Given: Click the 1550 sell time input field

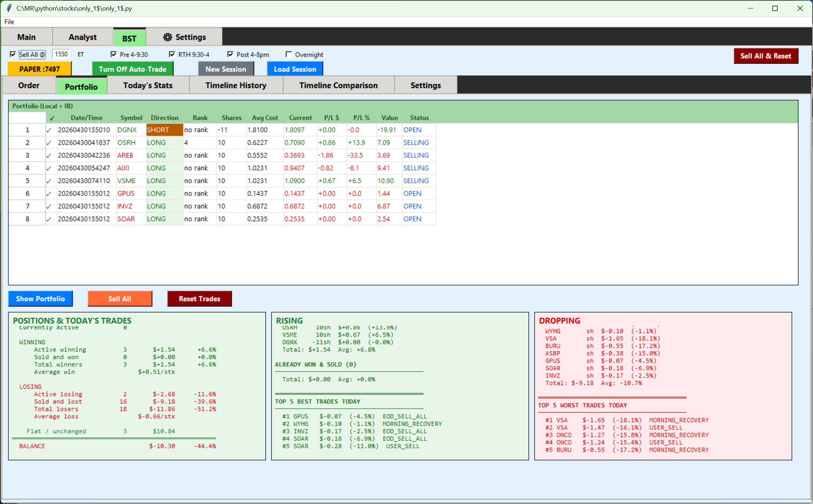Looking at the screenshot, I should click(x=61, y=54).
